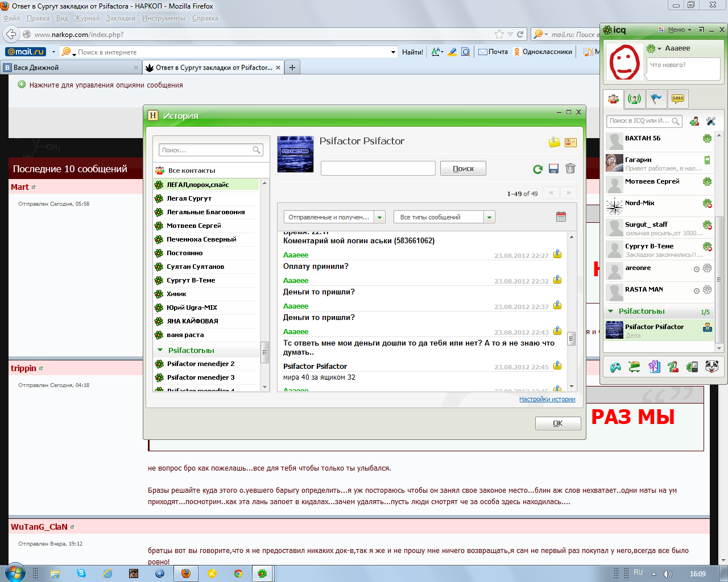728x582 pixels.
Task: Click the add contact icon in ICQ
Action: 694,121
